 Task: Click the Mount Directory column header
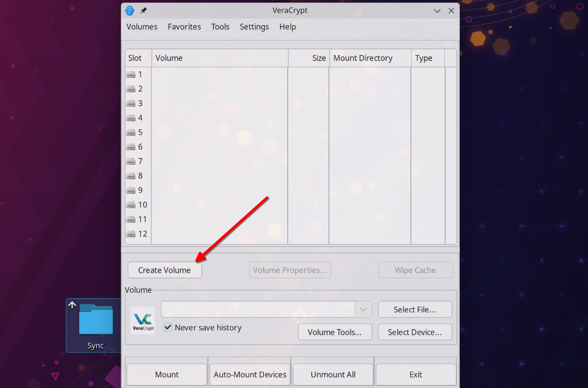click(362, 58)
